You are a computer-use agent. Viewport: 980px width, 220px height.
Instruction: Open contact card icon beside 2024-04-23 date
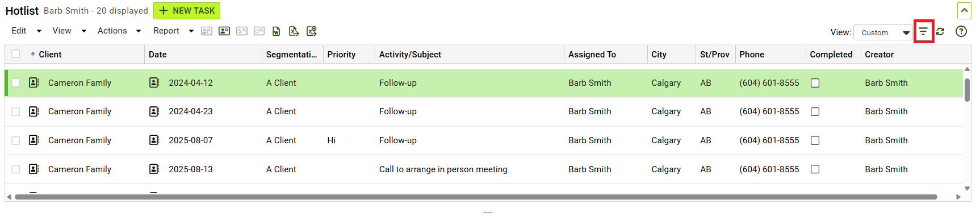click(154, 111)
